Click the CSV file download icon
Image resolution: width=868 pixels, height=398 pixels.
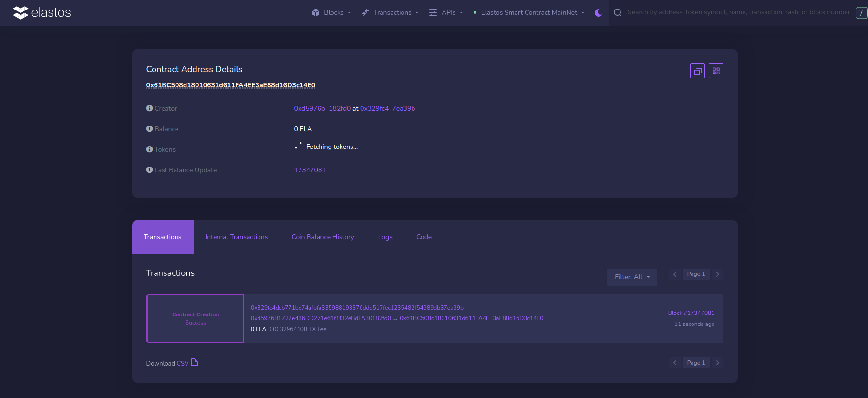(x=195, y=363)
